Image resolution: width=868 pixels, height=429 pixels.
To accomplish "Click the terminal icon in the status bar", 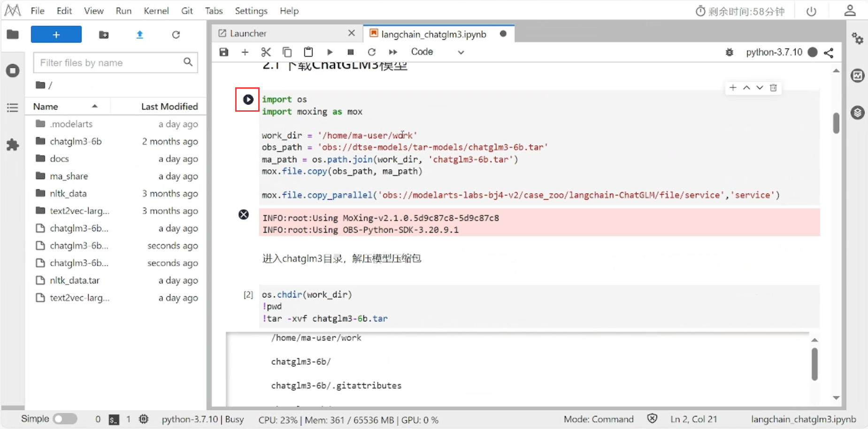I will coord(114,420).
